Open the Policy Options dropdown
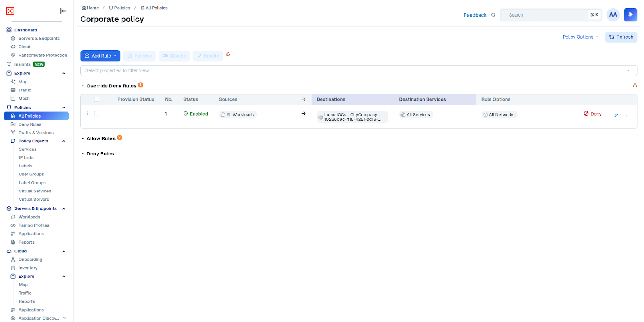 tap(580, 37)
